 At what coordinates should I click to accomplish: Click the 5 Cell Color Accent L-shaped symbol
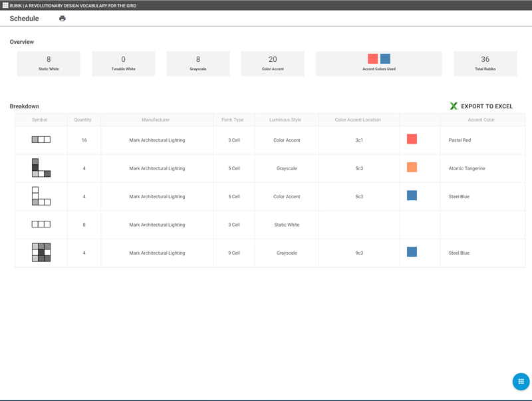point(41,196)
